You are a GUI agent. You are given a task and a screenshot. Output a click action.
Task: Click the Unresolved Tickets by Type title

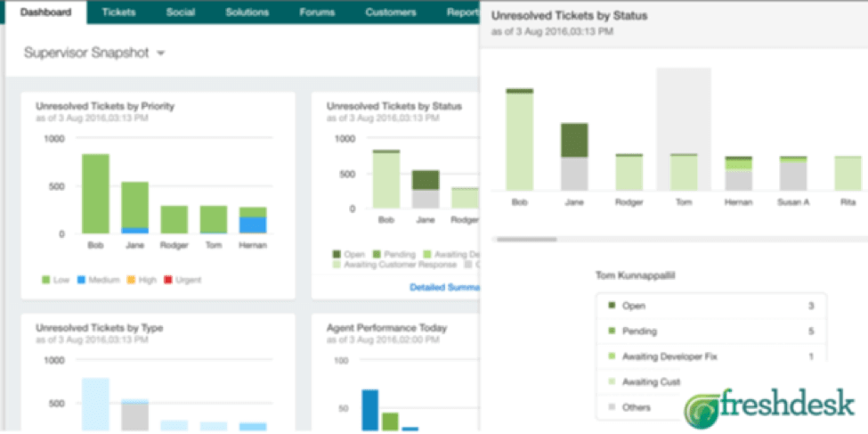click(100, 328)
